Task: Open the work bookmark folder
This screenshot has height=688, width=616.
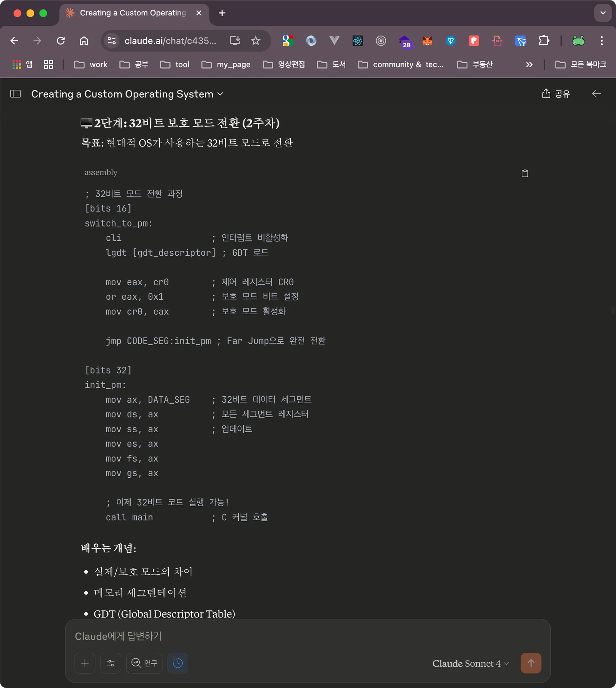Action: 91,65
